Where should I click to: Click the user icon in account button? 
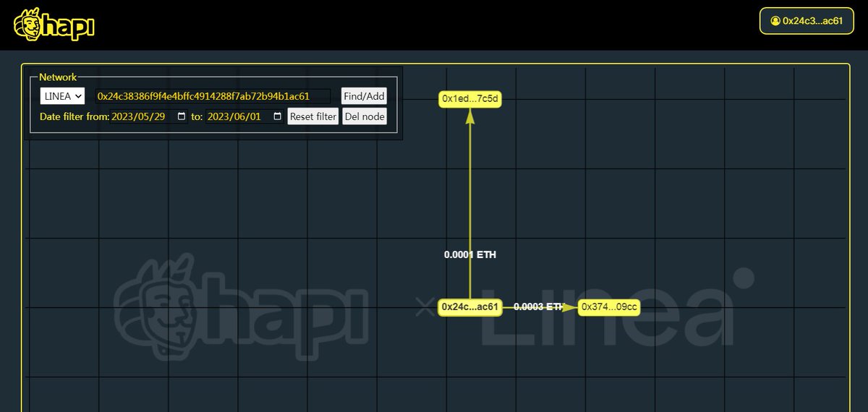pyautogui.click(x=775, y=21)
